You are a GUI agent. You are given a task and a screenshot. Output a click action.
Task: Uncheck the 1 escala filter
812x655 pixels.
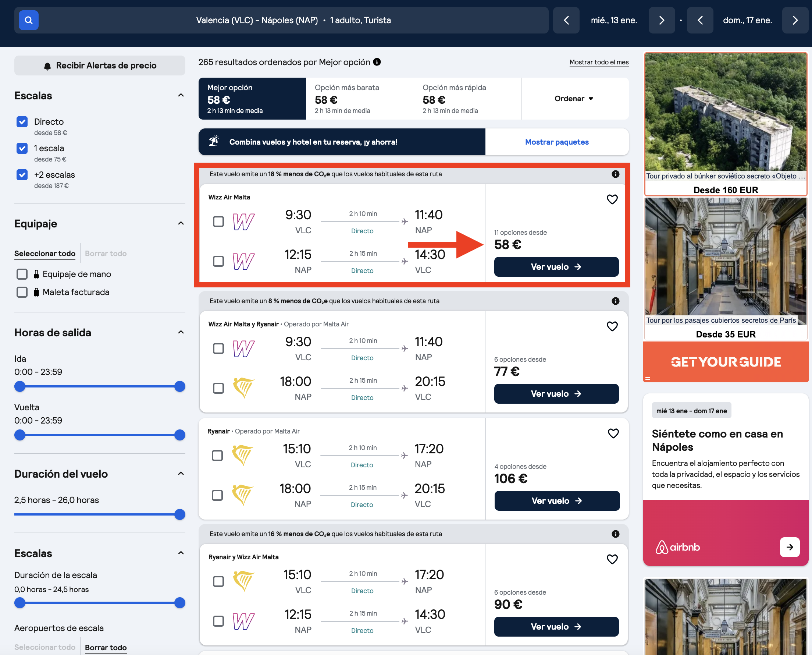(x=22, y=148)
